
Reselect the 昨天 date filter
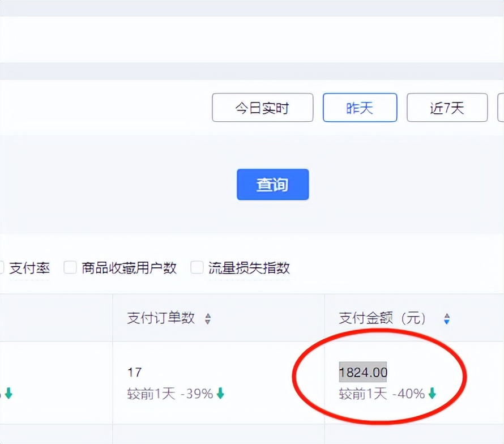[x=360, y=108]
